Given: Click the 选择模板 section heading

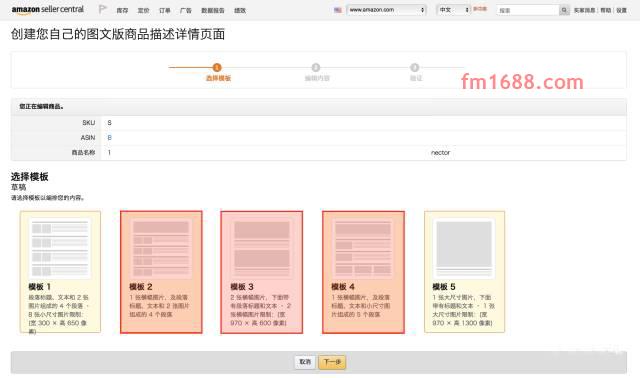Looking at the screenshot, I should click(29, 176).
